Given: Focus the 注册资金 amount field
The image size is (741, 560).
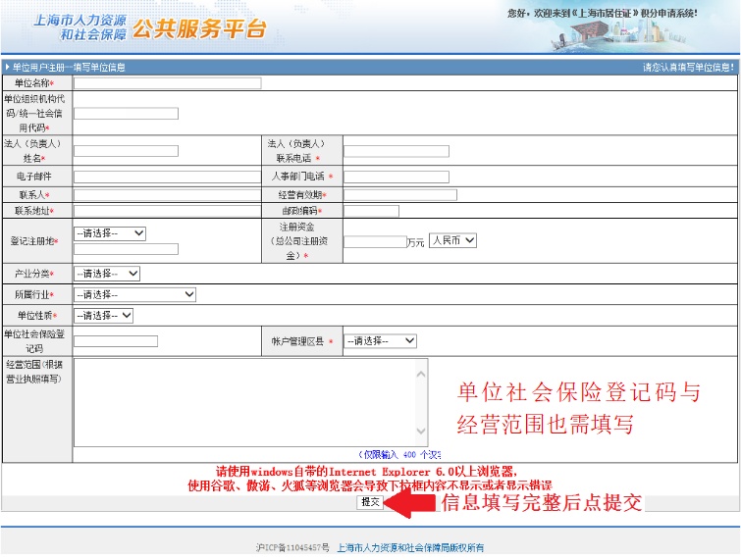Looking at the screenshot, I should [x=375, y=241].
